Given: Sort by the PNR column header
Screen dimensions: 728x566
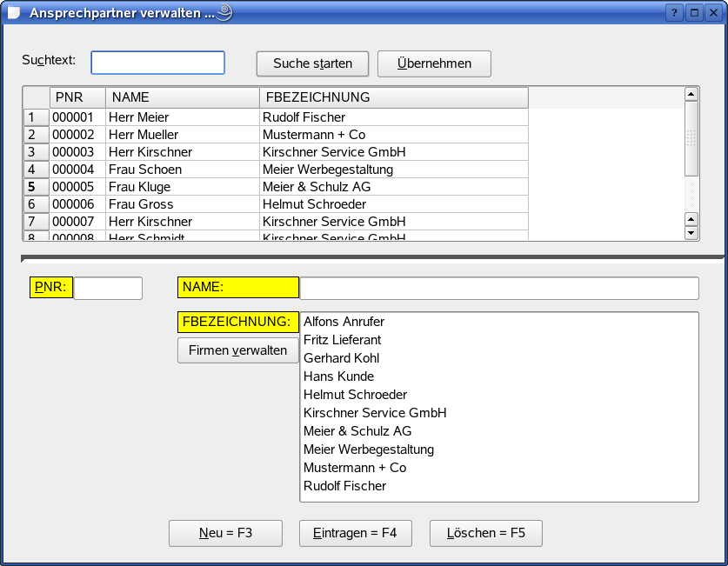Looking at the screenshot, I should (x=77, y=97).
